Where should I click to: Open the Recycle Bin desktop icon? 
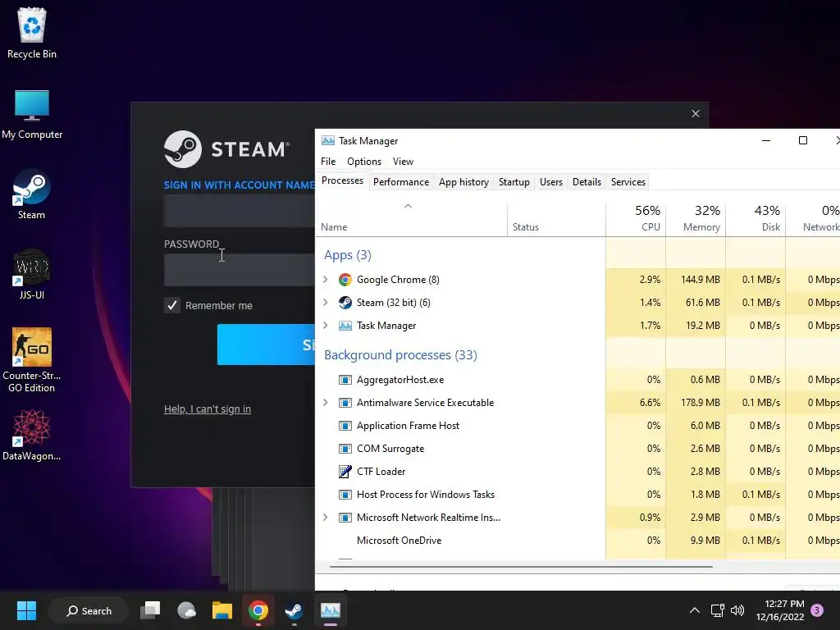click(32, 32)
